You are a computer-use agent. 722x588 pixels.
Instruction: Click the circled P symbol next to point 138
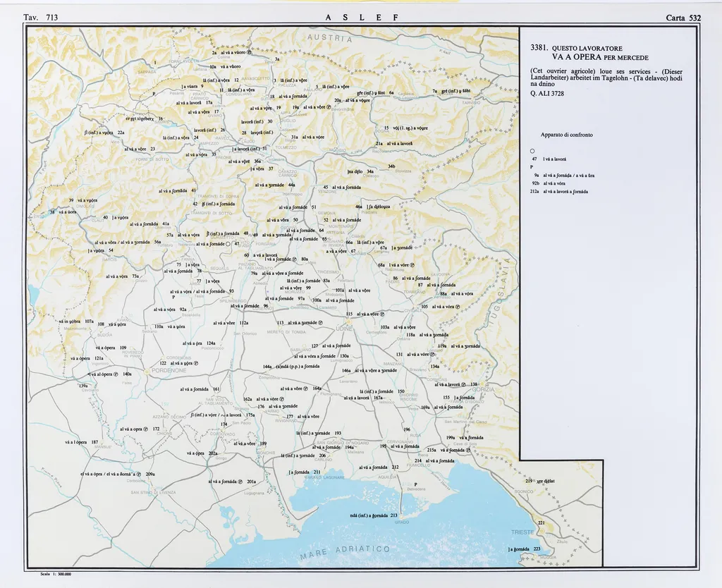pos(464,384)
